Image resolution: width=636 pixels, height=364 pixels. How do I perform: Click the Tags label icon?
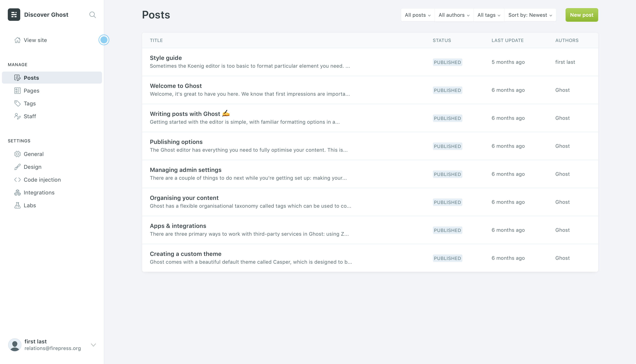tap(17, 103)
